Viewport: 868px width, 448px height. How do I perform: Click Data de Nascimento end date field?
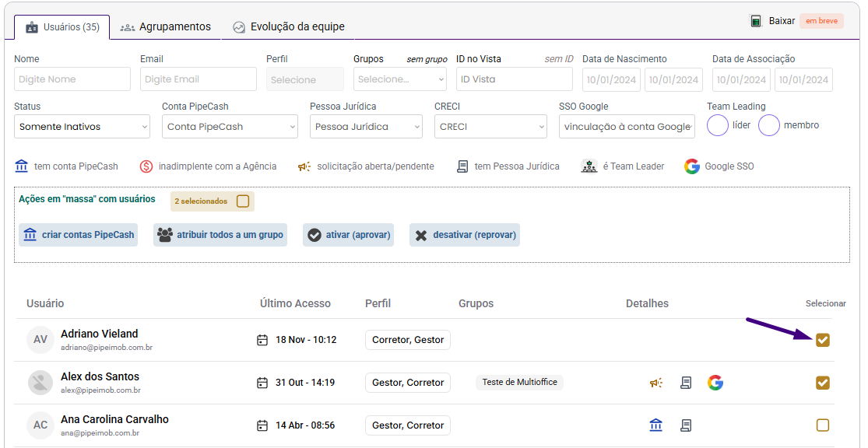pyautogui.click(x=673, y=79)
